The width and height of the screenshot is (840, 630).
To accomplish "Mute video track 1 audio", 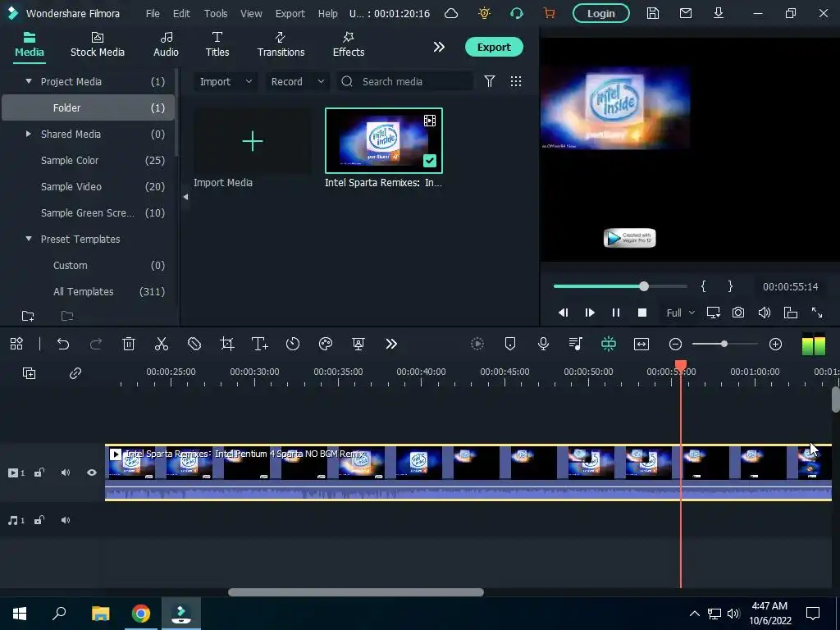I will pyautogui.click(x=66, y=472).
